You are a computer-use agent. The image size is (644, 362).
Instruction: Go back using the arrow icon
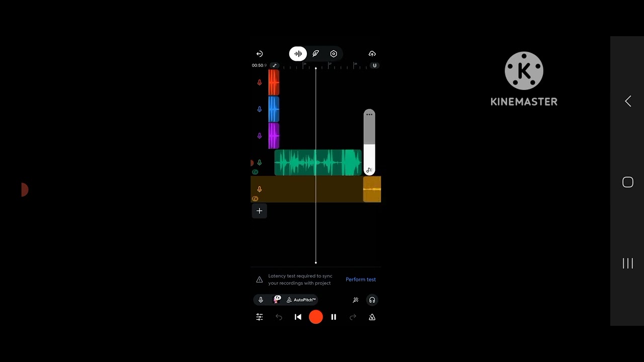point(260,54)
